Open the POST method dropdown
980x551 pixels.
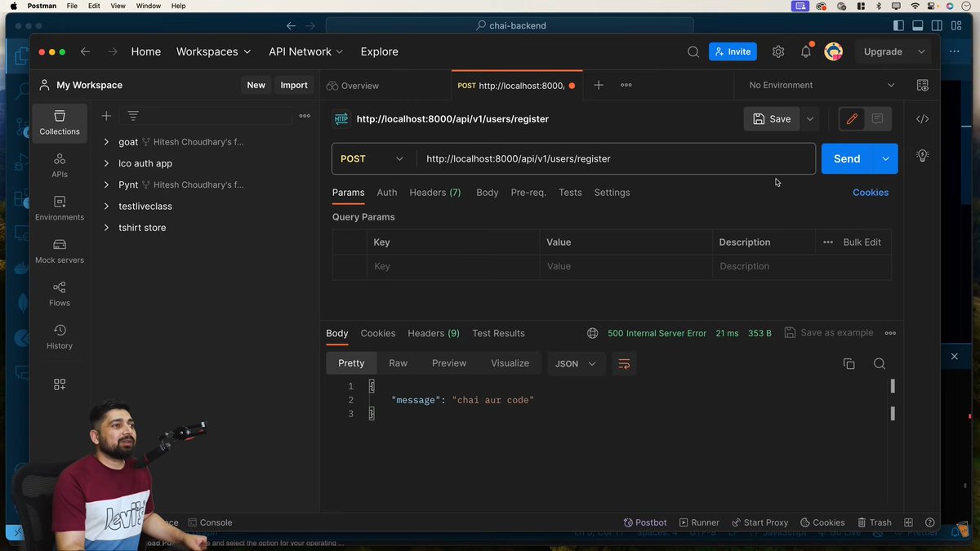tap(372, 158)
